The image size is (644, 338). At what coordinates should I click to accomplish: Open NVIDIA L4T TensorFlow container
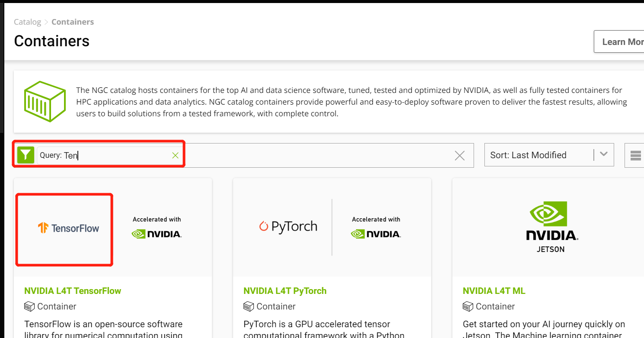[73, 291]
